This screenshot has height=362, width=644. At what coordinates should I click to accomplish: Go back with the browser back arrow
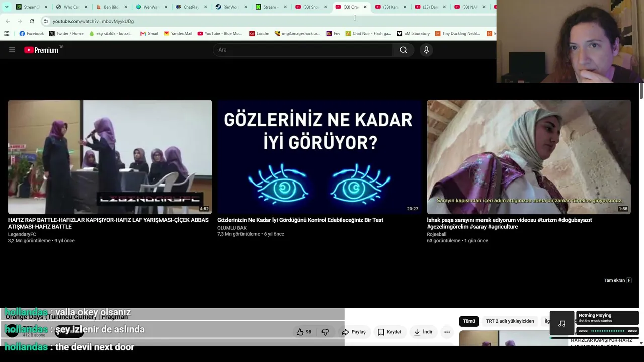coord(8,21)
